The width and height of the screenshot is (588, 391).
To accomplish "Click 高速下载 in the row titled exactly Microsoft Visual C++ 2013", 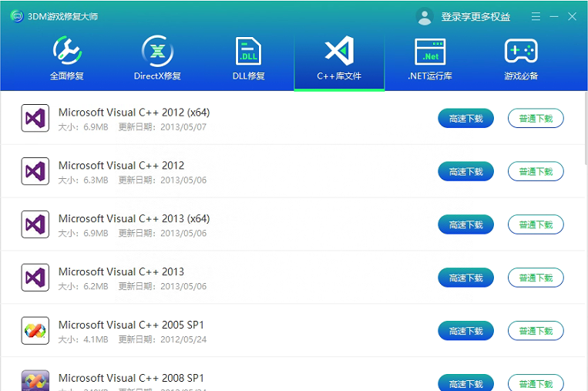I will (x=465, y=278).
